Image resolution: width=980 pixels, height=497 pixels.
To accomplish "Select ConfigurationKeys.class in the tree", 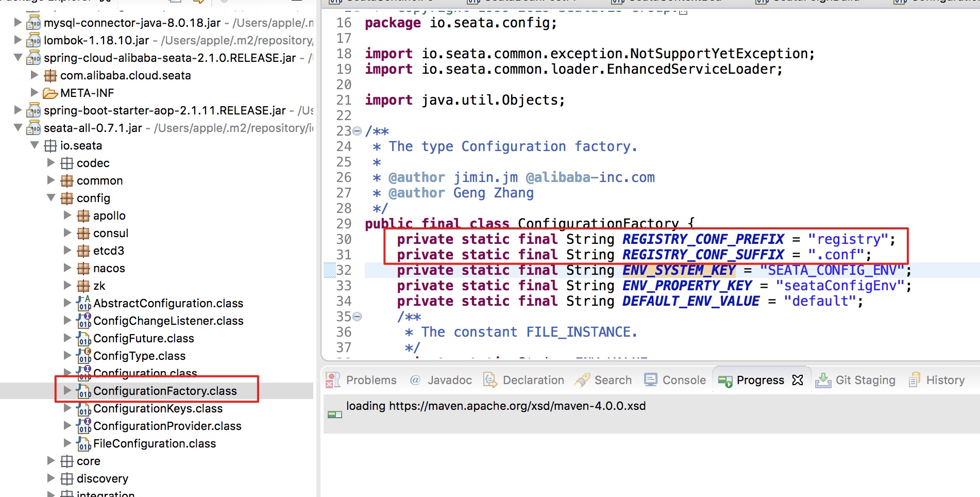I will coord(158,409).
